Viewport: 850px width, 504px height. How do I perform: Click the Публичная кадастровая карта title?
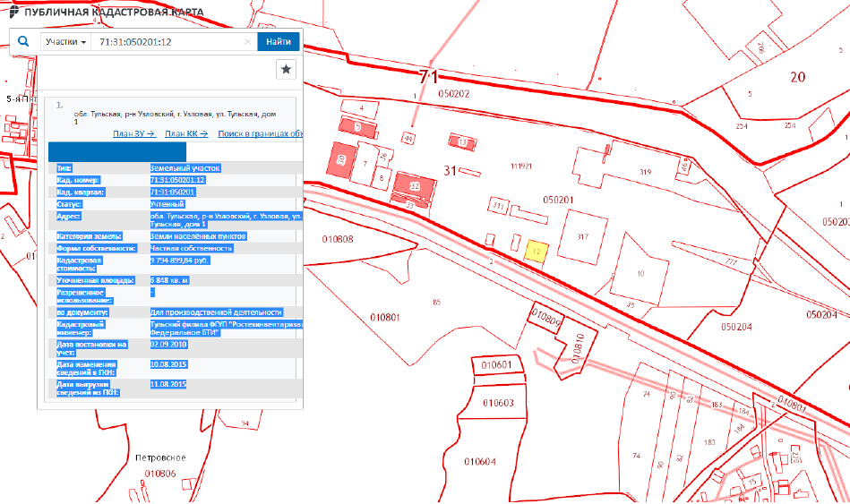(113, 13)
